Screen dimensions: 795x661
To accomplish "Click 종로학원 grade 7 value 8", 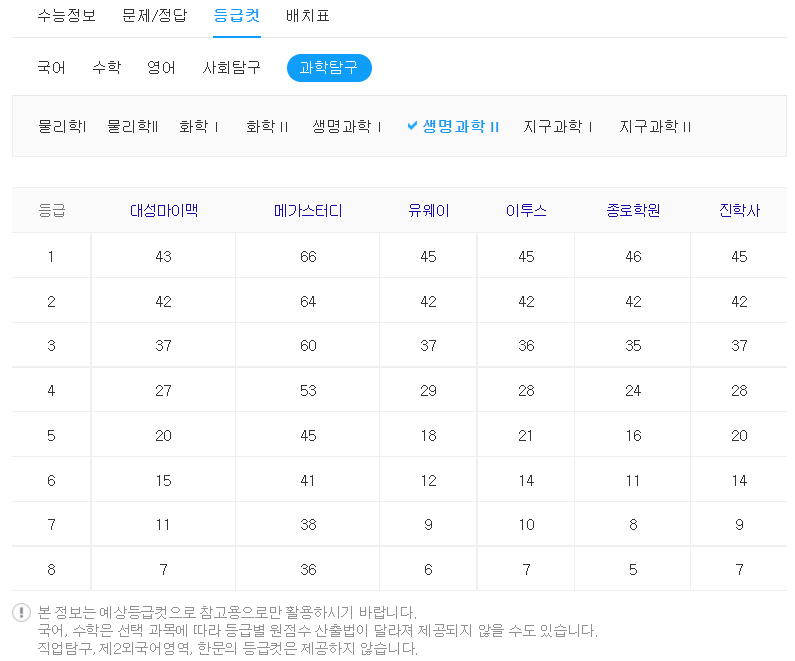I will click(x=633, y=525).
